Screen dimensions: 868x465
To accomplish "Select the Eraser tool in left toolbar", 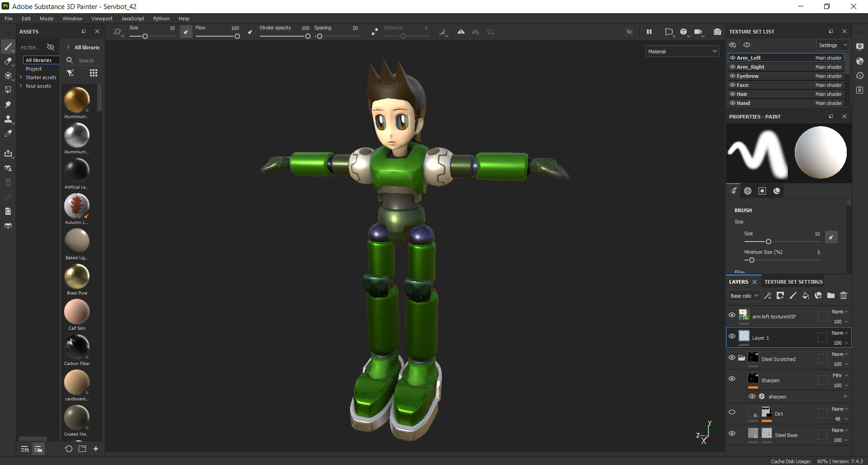I will pyautogui.click(x=8, y=61).
